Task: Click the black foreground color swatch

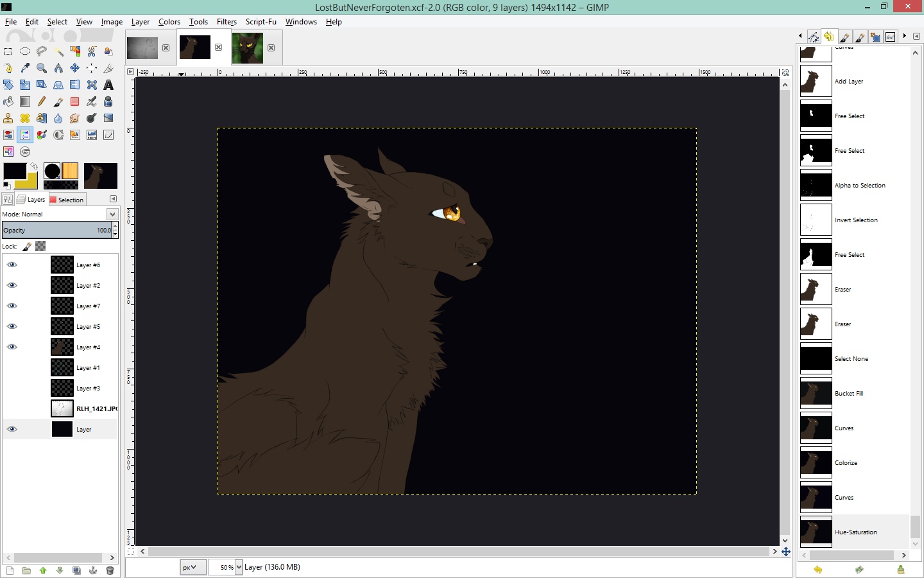Action: (x=14, y=171)
